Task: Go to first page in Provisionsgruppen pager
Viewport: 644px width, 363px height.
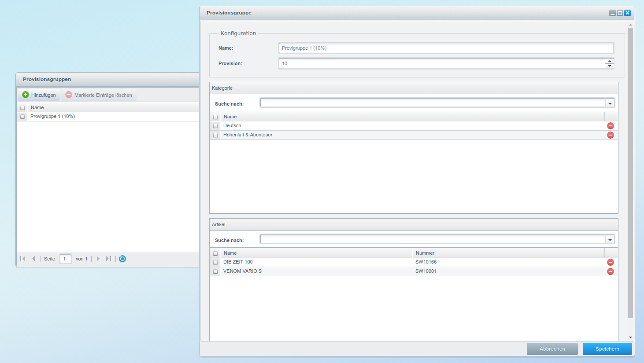Action: pos(23,259)
